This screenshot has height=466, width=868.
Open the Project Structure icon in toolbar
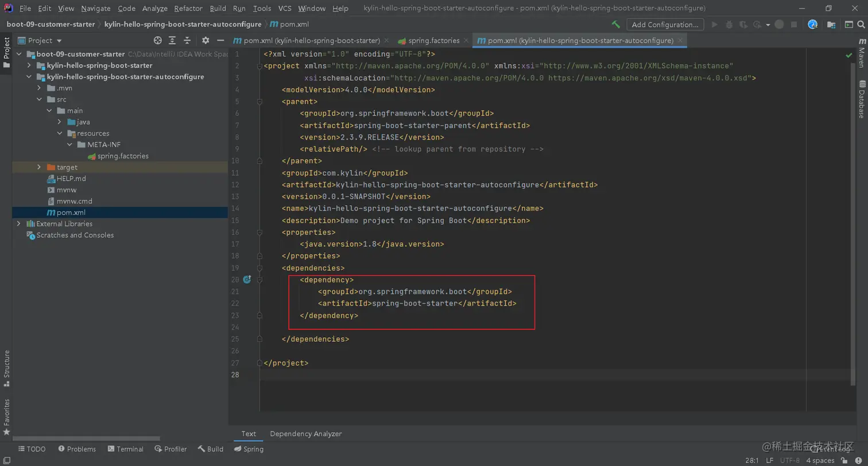(831, 25)
